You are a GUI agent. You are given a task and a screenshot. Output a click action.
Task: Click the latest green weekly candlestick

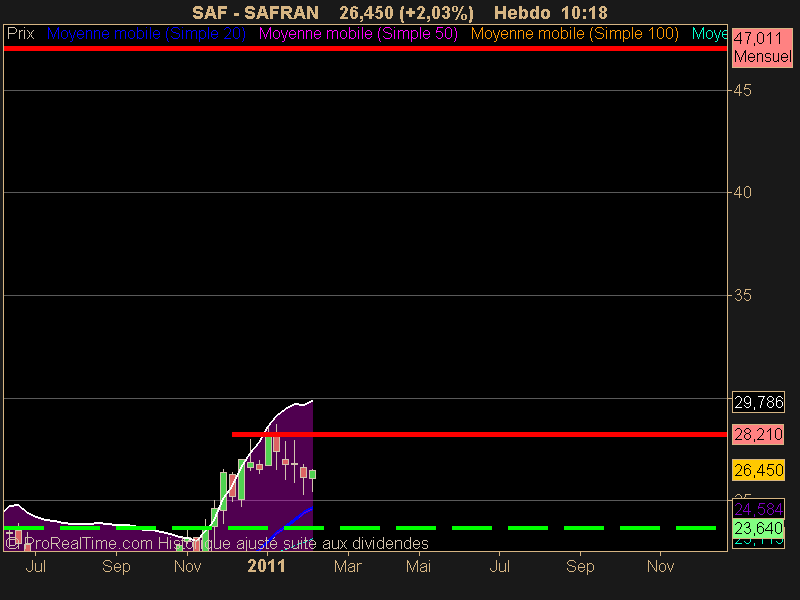pos(313,475)
